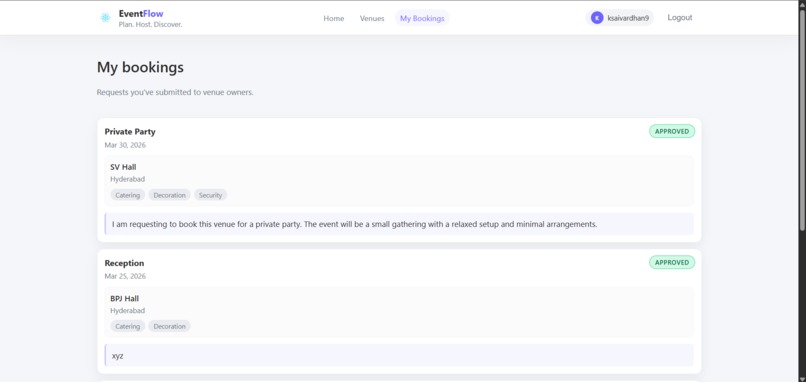The image size is (806, 382).
Task: Click the Decoration tag for SV Hall
Action: (x=170, y=195)
